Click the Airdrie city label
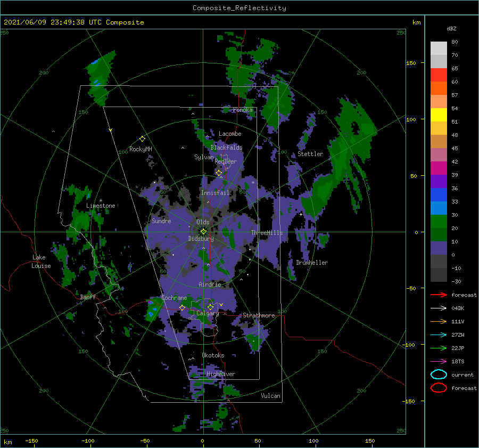This screenshot has height=448, width=479. 210,284
